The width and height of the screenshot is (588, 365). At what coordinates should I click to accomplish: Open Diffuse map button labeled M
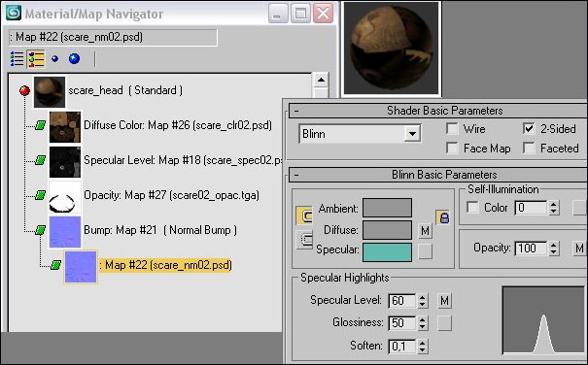point(425,231)
